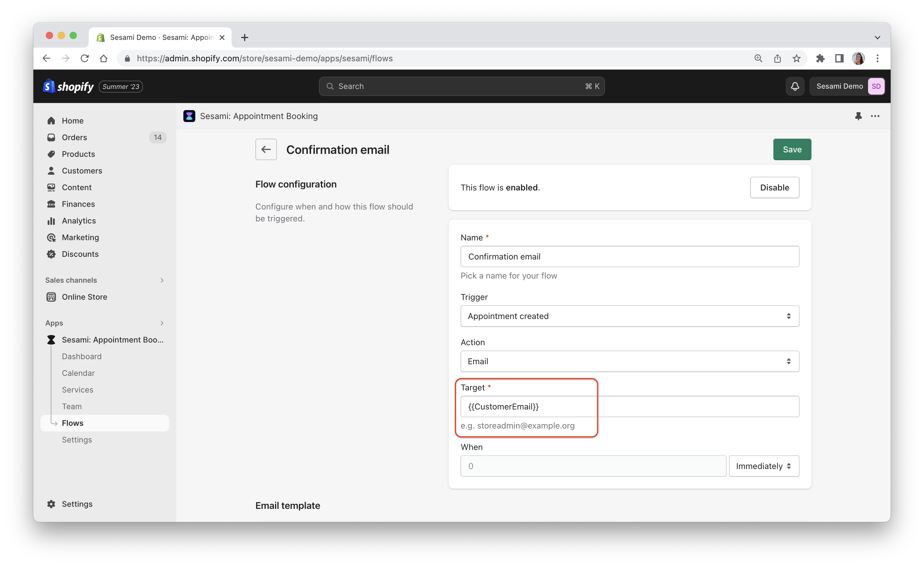Save the flow configuration
This screenshot has height=566, width=924.
792,150
